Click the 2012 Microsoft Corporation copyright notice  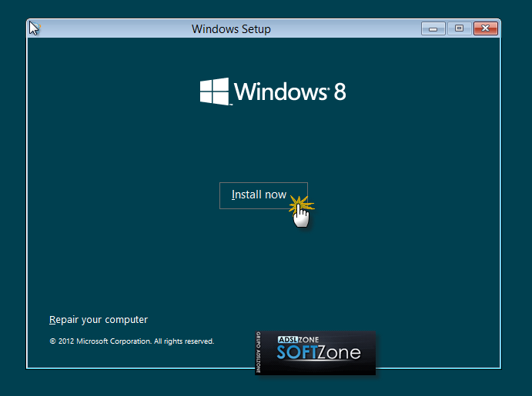click(x=100, y=341)
